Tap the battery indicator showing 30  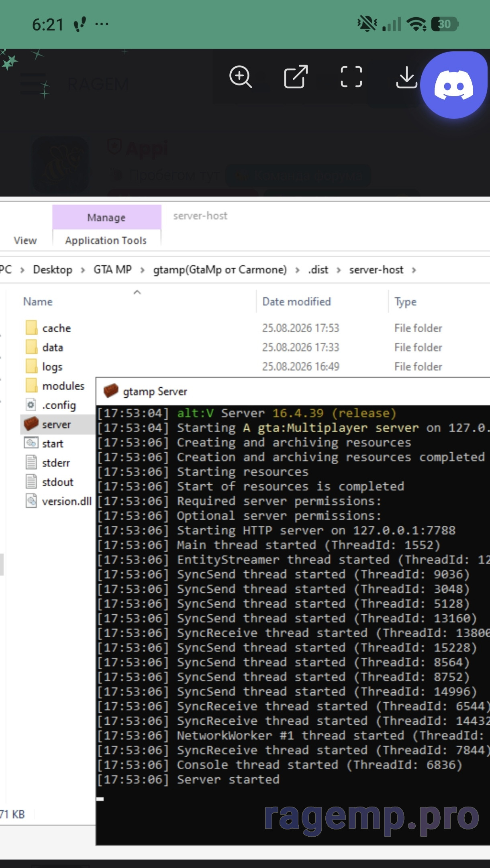pos(445,24)
